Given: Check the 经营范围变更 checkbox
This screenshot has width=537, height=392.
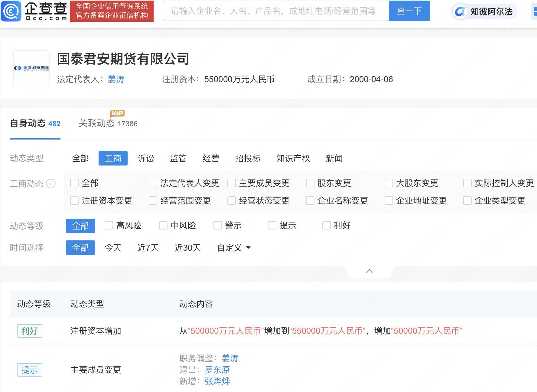Looking at the screenshot, I should [x=153, y=201].
